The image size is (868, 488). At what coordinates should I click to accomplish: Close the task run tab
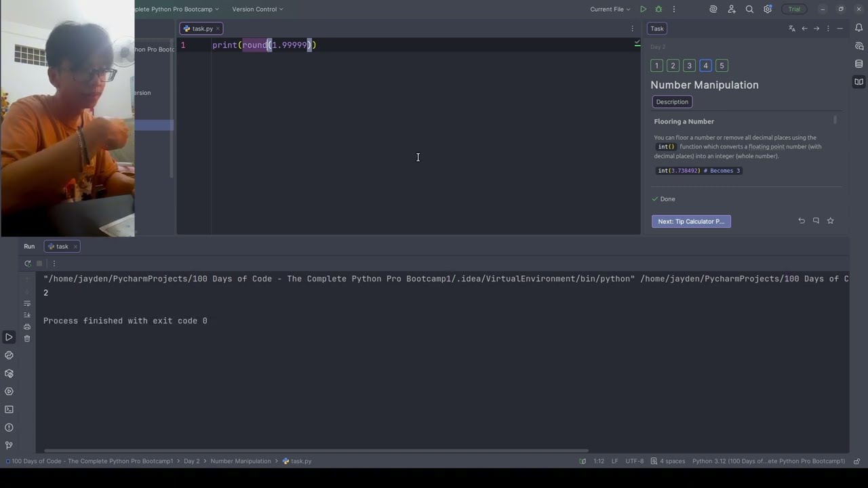point(75,246)
